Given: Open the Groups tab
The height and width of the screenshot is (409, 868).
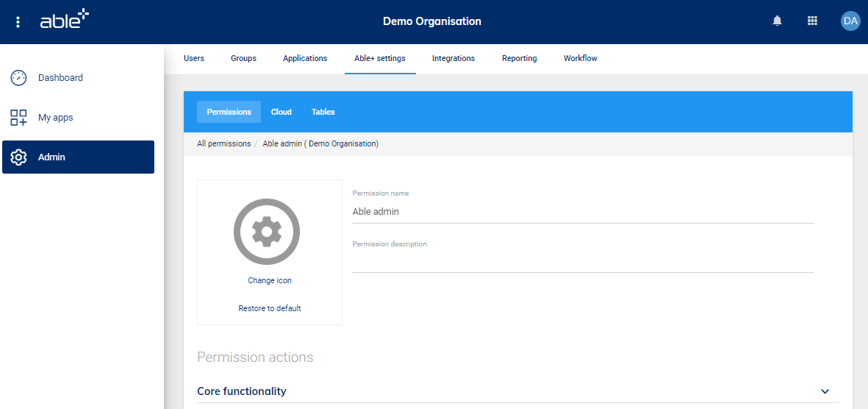Looking at the screenshot, I should (243, 58).
